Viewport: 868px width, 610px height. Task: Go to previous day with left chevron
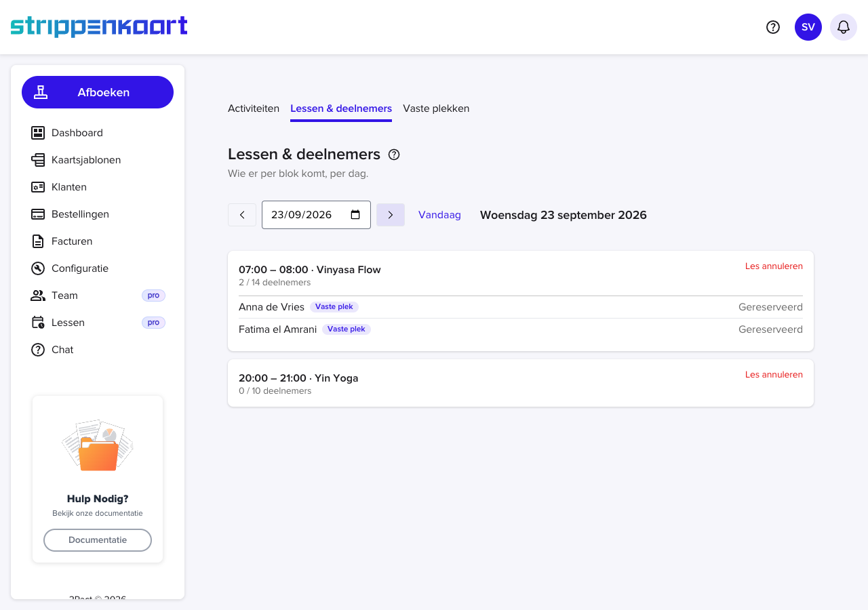click(242, 215)
